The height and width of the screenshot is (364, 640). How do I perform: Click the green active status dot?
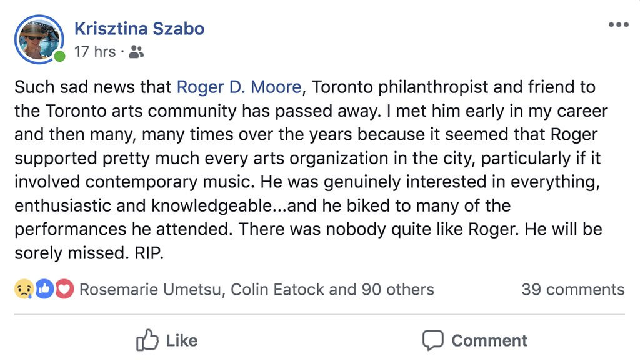[60, 57]
